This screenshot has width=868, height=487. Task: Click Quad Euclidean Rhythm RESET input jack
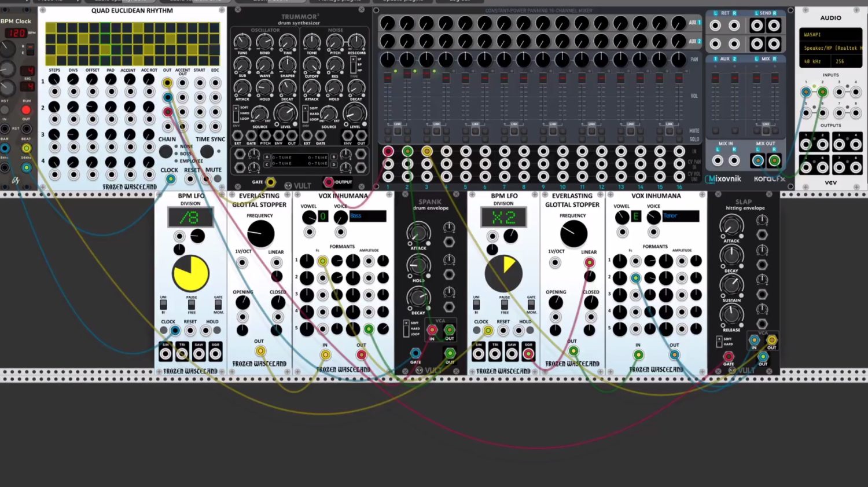click(190, 179)
